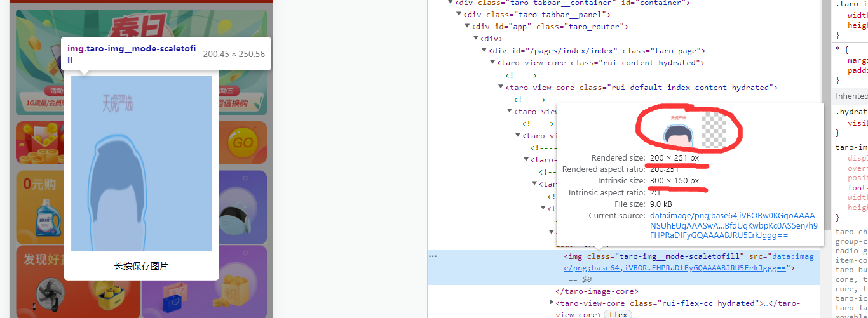This screenshot has height=318, width=868.
Task: Expand the rui-flex-cc hydrated taro-view-core node
Action: (x=552, y=303)
